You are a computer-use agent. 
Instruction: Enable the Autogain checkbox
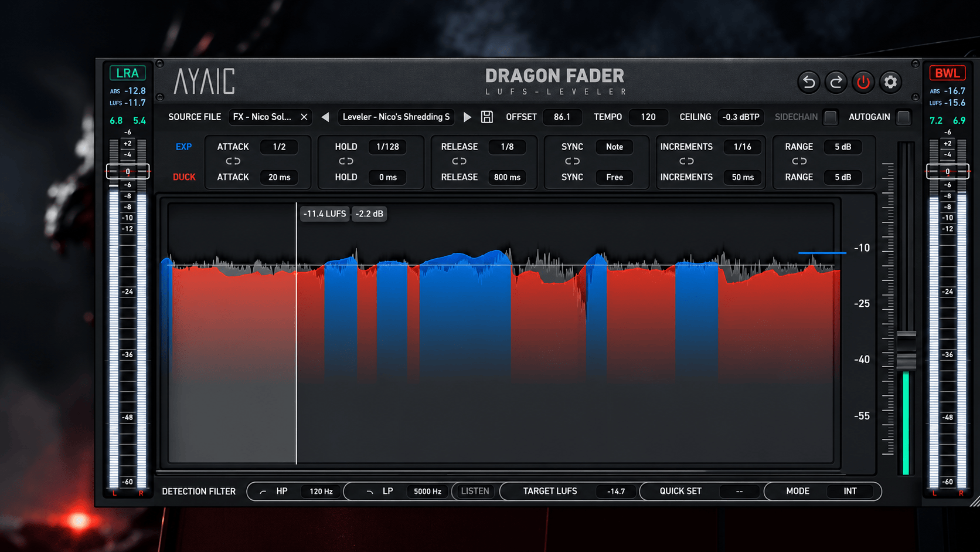point(904,117)
